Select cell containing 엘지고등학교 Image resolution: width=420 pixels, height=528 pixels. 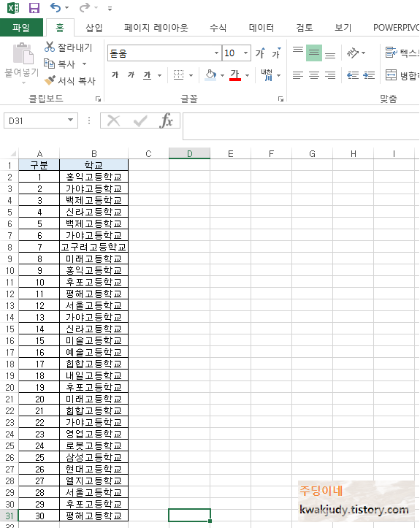93,481
